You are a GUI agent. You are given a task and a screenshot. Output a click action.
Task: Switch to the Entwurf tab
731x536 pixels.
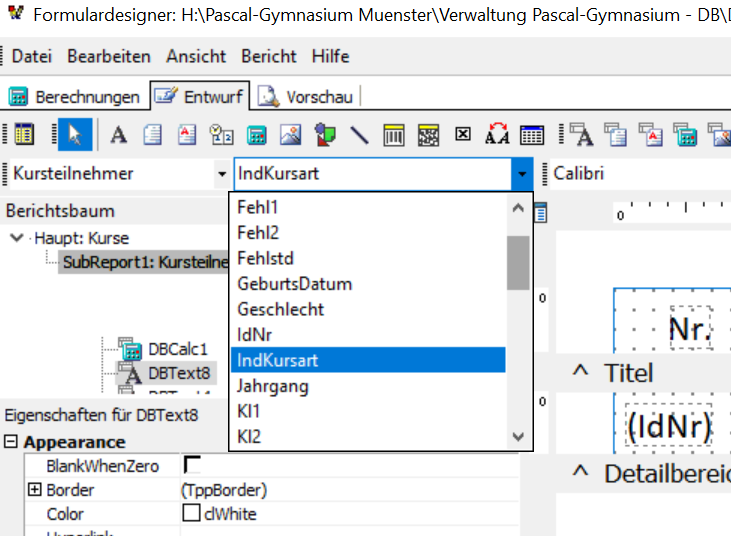coord(200,96)
